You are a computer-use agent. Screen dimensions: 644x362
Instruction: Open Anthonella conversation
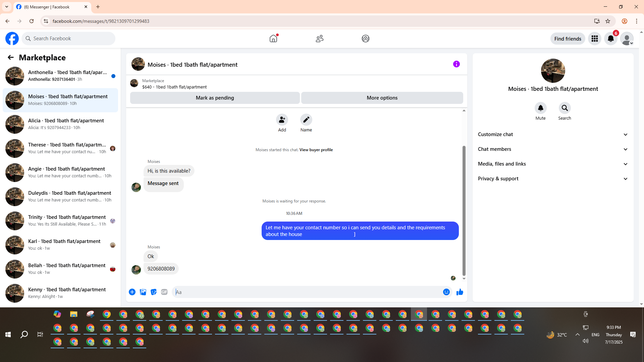60,76
